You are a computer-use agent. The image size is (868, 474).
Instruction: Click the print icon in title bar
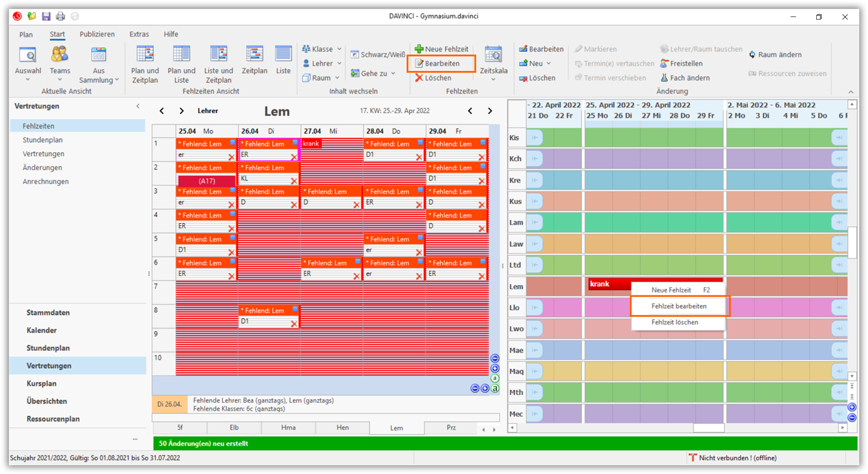coord(61,16)
